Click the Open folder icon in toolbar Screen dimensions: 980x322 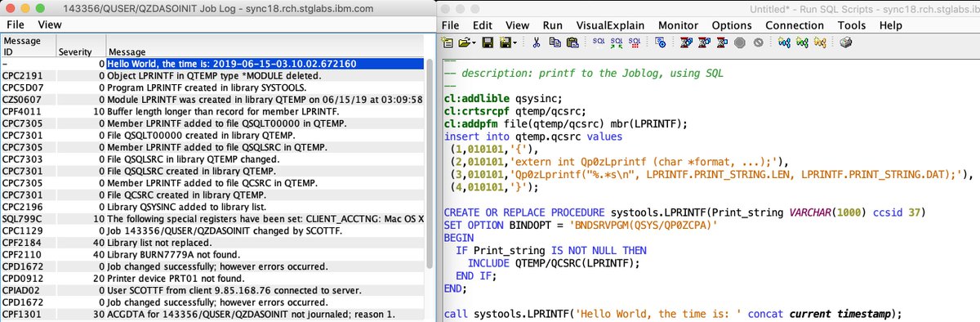[465, 42]
